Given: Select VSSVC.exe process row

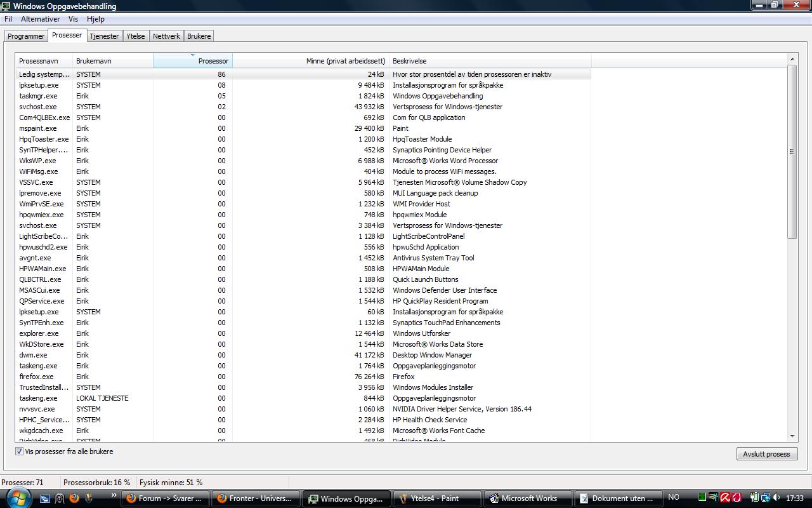Looking at the screenshot, I should coord(303,182).
